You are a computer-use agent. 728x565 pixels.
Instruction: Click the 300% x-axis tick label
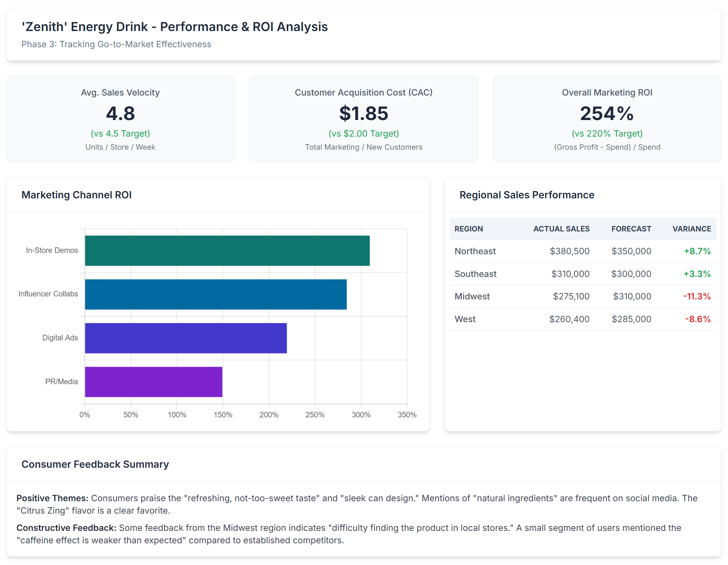(361, 415)
